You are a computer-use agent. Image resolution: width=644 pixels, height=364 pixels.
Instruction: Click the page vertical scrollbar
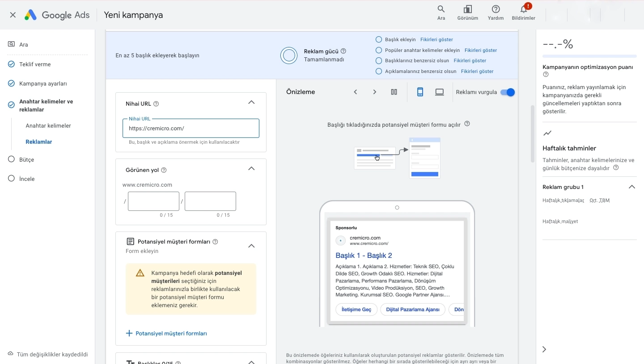pos(533,134)
